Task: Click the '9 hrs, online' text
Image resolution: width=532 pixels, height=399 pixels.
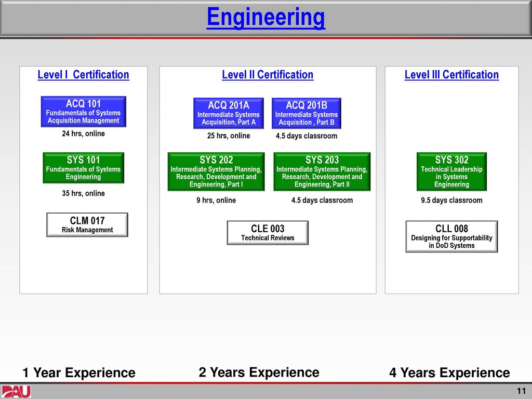Action: 216,200
